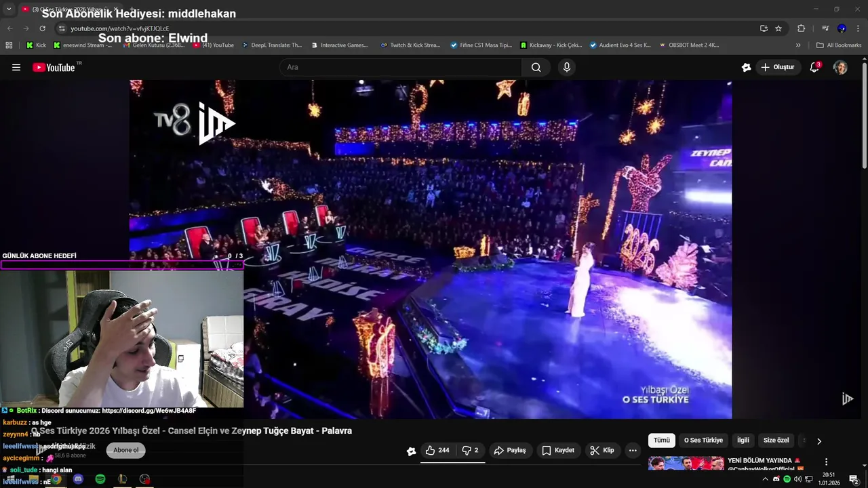Open the YouTube hamburger guide menu
868x488 pixels.
(x=16, y=67)
